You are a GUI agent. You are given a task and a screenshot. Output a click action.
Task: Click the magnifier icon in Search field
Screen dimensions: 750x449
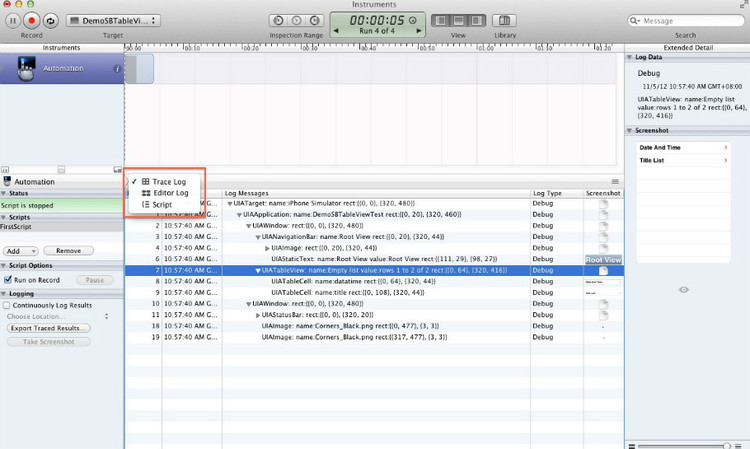click(x=634, y=20)
